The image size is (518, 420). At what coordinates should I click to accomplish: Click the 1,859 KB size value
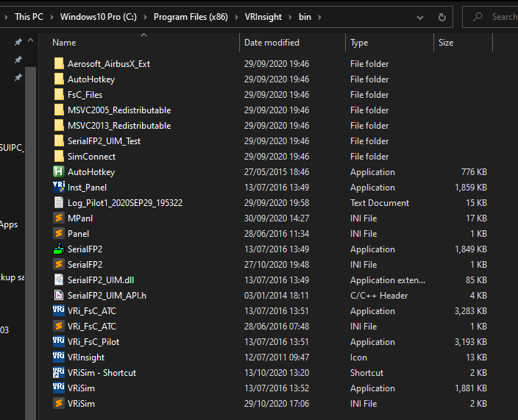point(471,188)
